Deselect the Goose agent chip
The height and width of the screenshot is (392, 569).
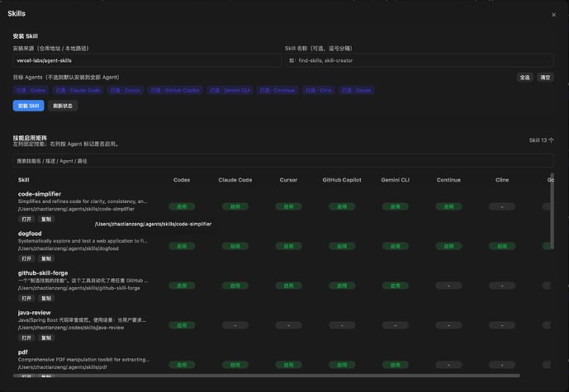point(357,90)
